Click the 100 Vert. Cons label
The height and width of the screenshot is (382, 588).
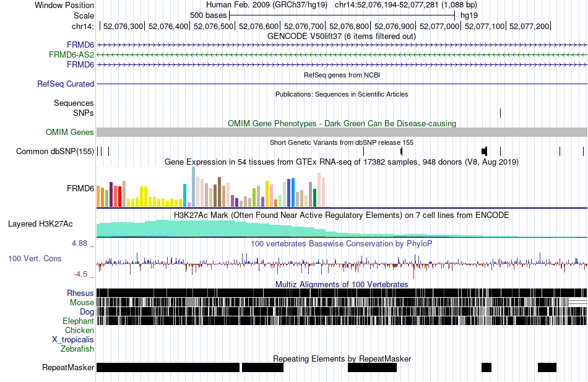tap(35, 259)
